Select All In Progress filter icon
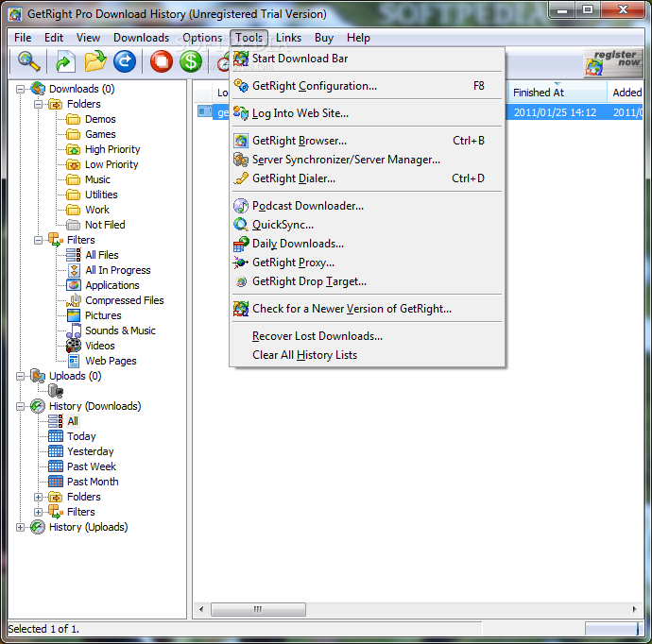 coord(74,270)
